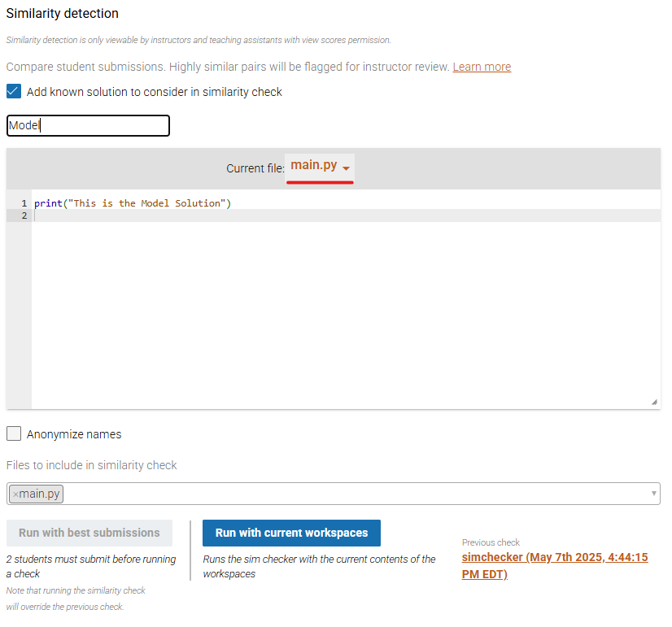
Task: Uncheck Add known solution checkbox
Action: click(x=14, y=91)
